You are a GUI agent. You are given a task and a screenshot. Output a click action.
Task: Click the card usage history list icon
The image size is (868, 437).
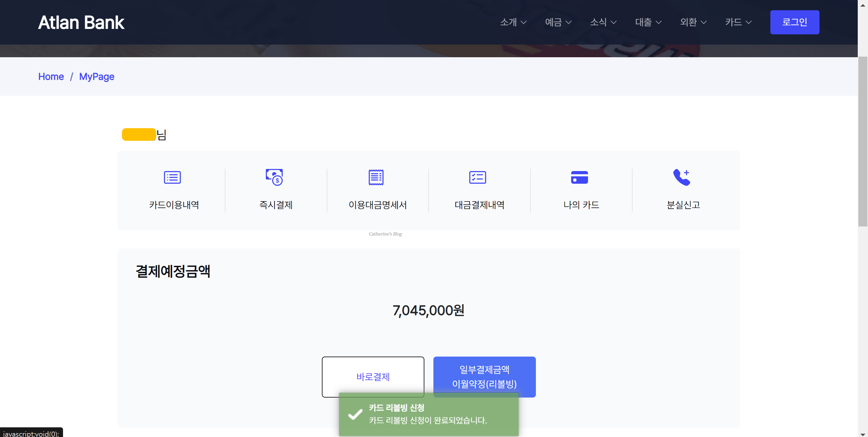coord(172,177)
